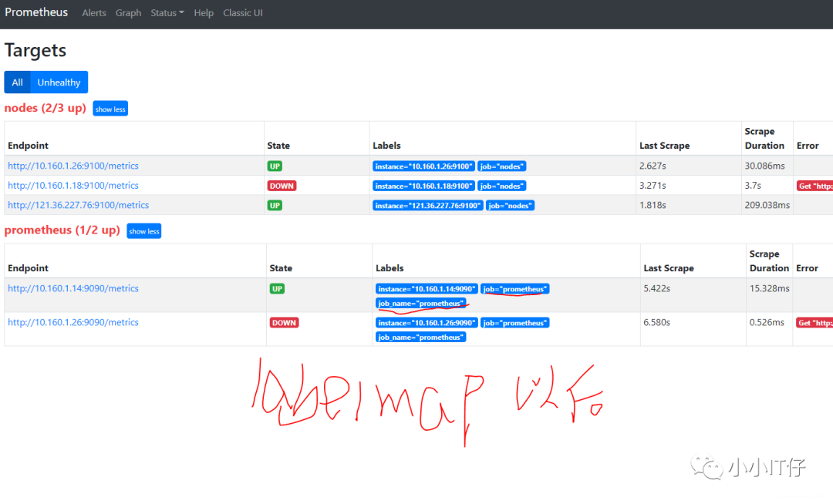Image resolution: width=833 pixels, height=504 pixels.
Task: Click last scrape value 6.580s
Action: (656, 322)
